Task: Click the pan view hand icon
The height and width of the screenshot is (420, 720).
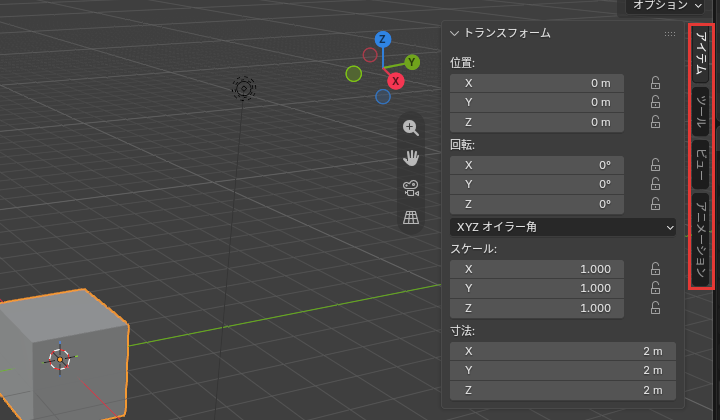Action: pos(411,158)
